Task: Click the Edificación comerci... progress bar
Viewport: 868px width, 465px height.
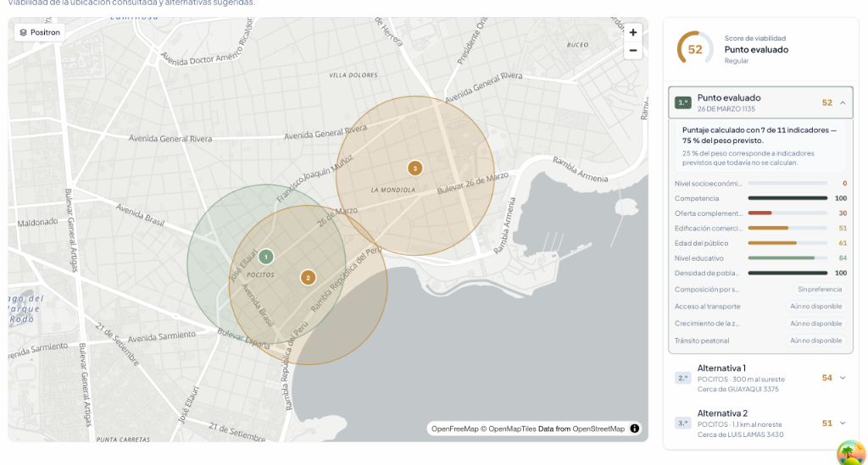Action: [787, 228]
